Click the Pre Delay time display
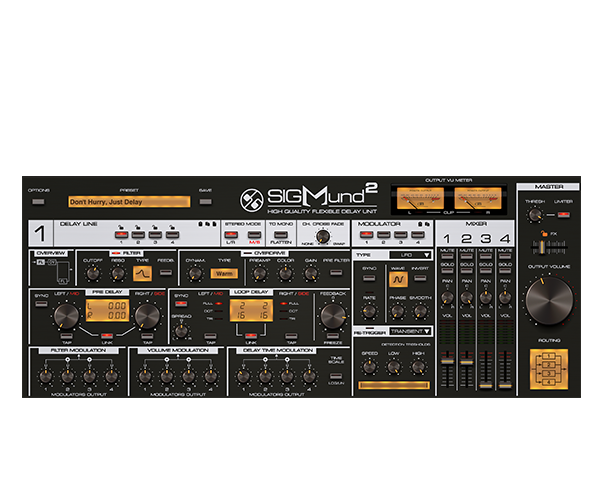 (x=107, y=310)
